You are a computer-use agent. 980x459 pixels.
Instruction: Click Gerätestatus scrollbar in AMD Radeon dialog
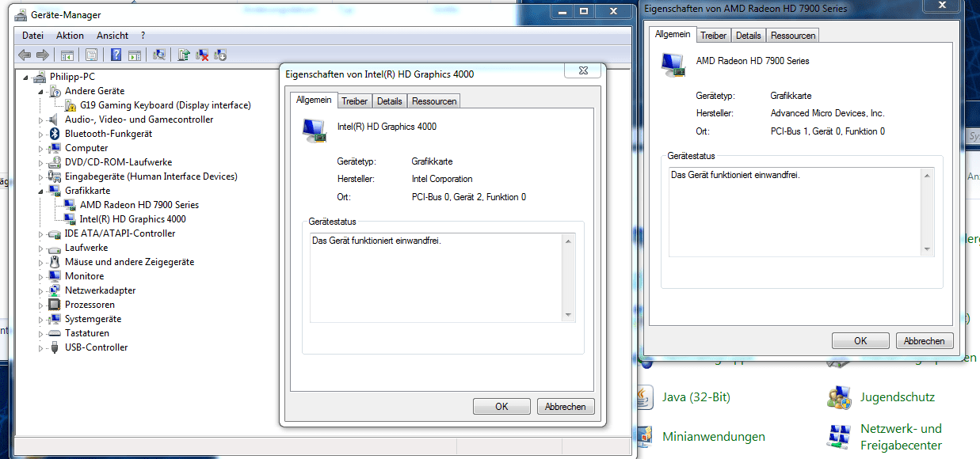pos(927,212)
